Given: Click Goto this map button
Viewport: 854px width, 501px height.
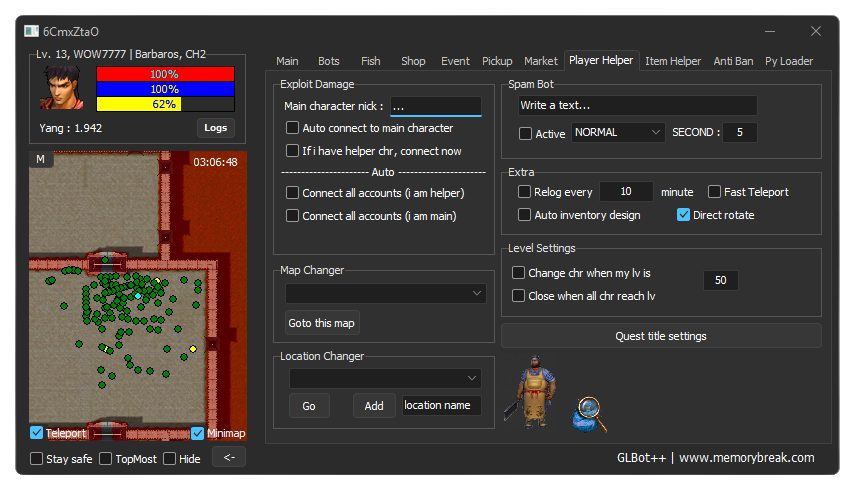Looking at the screenshot, I should coord(321,323).
